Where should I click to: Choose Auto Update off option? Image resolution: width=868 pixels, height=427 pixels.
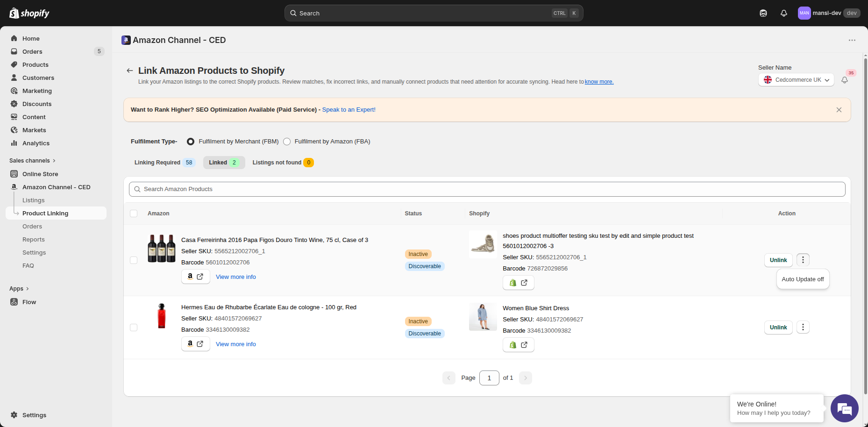[x=803, y=279]
